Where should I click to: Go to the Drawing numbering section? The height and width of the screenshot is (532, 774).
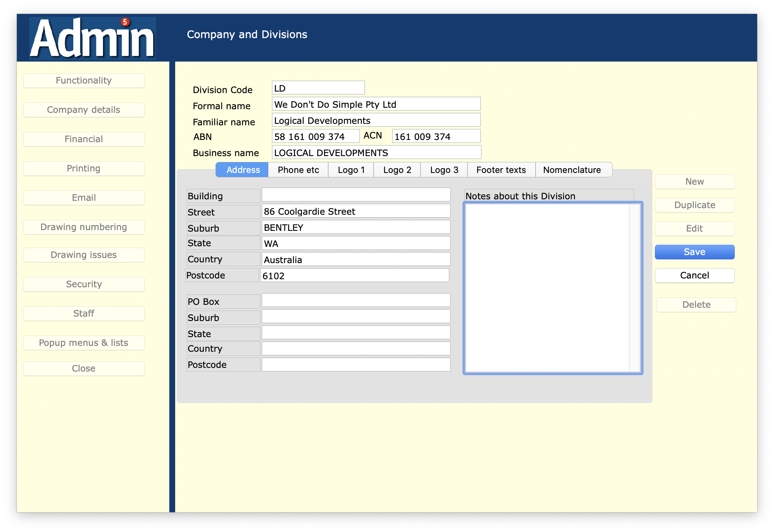(x=84, y=227)
